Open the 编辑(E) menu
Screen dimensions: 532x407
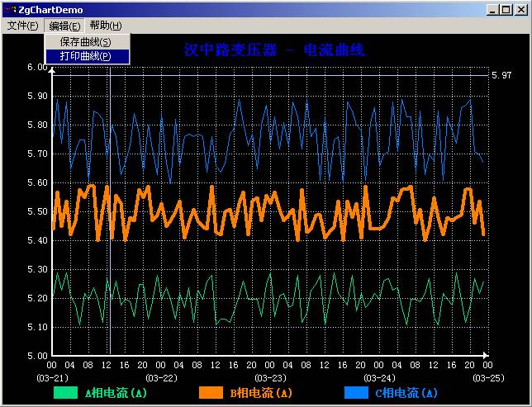(64, 26)
